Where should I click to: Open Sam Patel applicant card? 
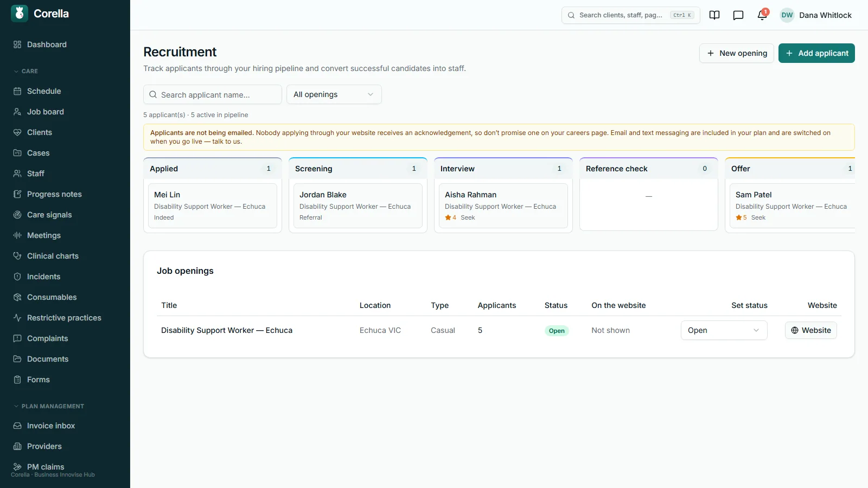click(x=792, y=206)
